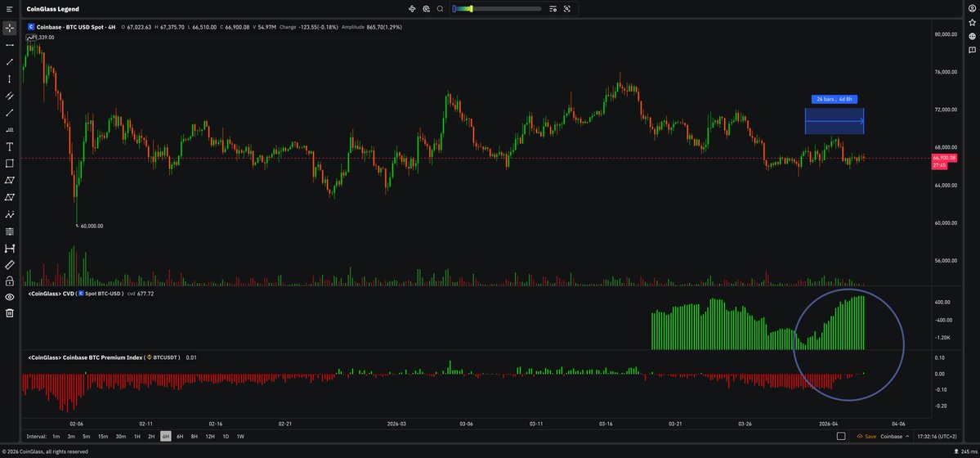The image size is (980, 458).
Task: Switch interval to 1W
Action: pyautogui.click(x=240, y=436)
